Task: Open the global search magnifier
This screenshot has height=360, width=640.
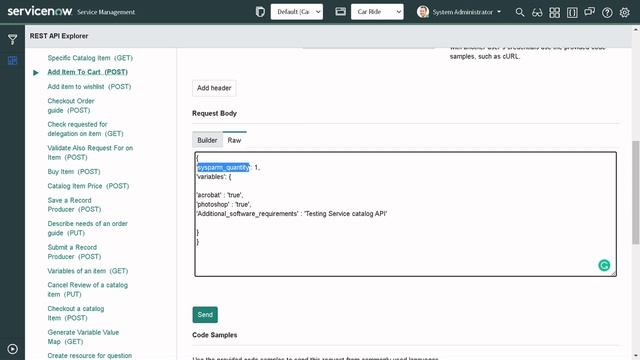Action: click(x=520, y=12)
